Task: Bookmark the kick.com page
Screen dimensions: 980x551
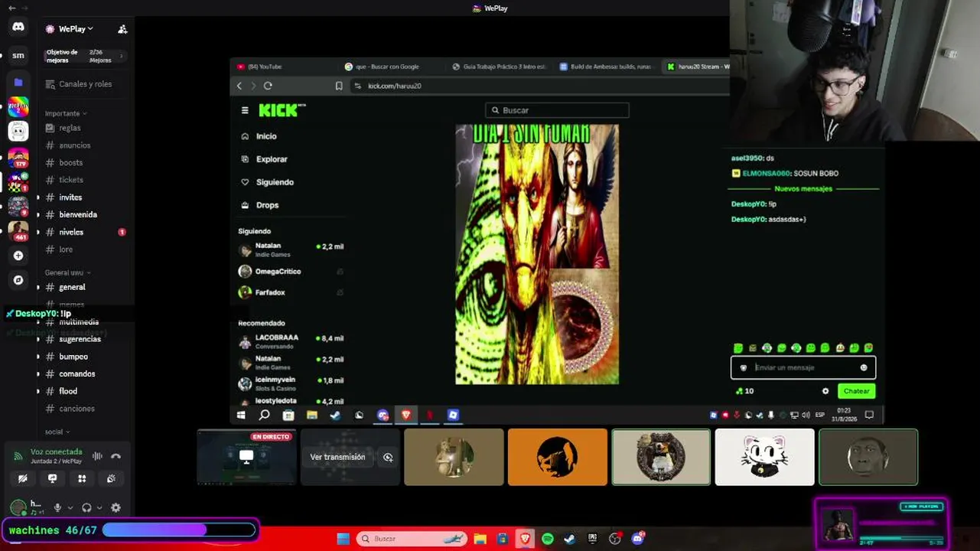Action: click(339, 86)
